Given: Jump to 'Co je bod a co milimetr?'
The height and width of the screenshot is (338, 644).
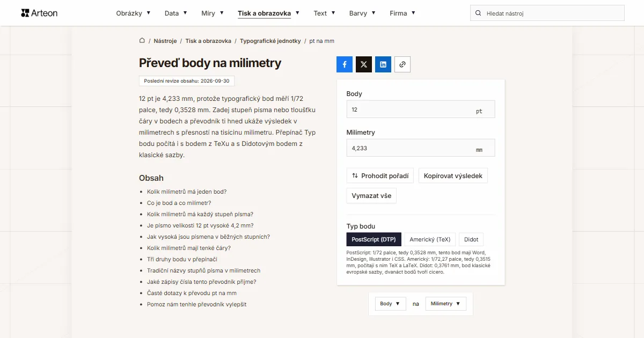Looking at the screenshot, I should click(x=179, y=203).
